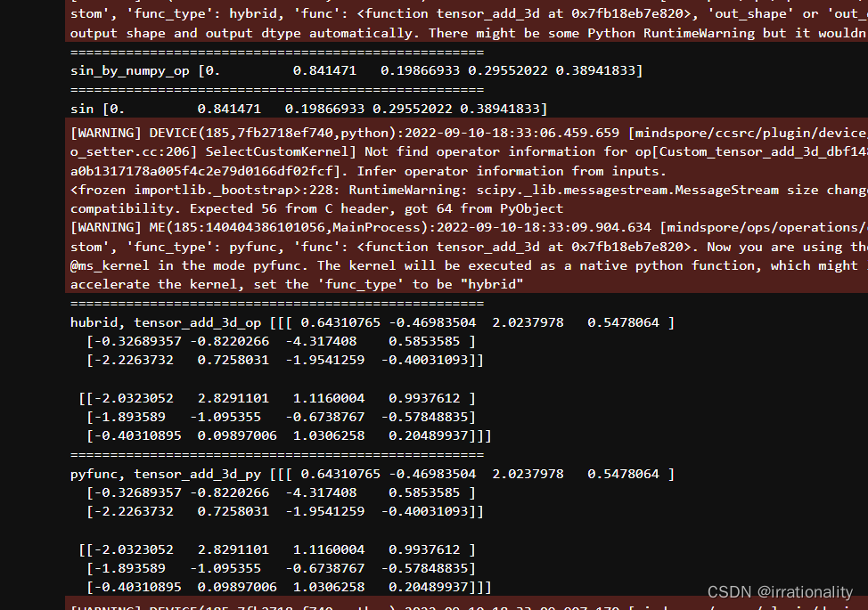The height and width of the screenshot is (610, 868).
Task: Click value 0.841471 on the line starting 'sin ['
Action: click(229, 109)
